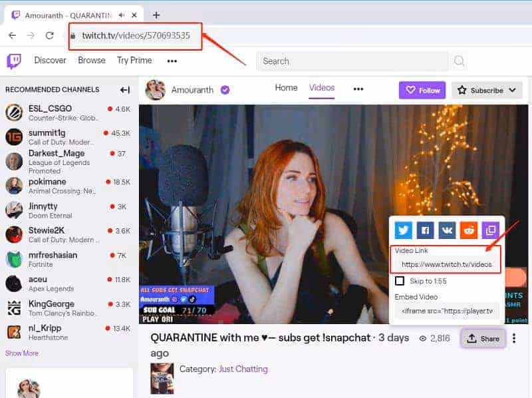The image size is (532, 398).
Task: Open the more options menu beside Videos
Action: coord(358,88)
